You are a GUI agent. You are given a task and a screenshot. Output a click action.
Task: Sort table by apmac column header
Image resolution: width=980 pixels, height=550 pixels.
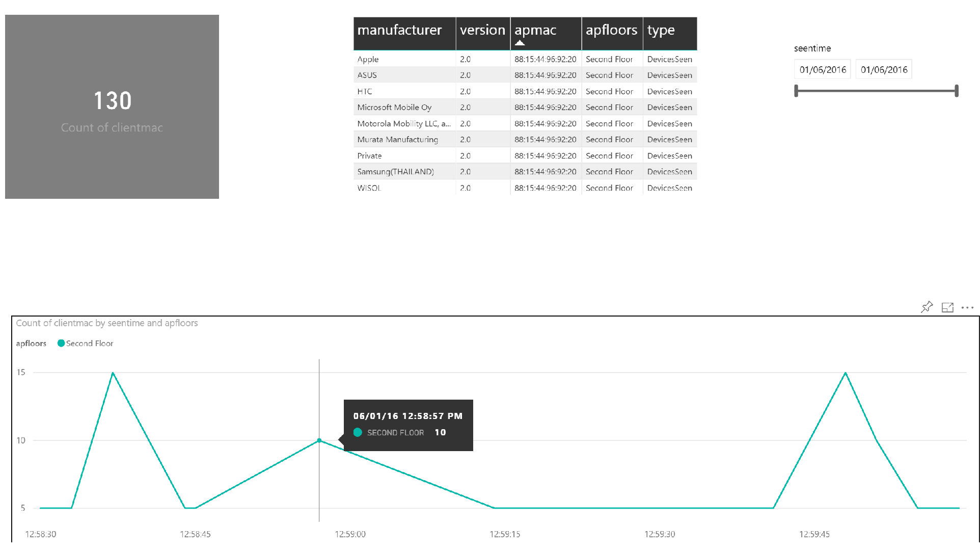click(546, 34)
